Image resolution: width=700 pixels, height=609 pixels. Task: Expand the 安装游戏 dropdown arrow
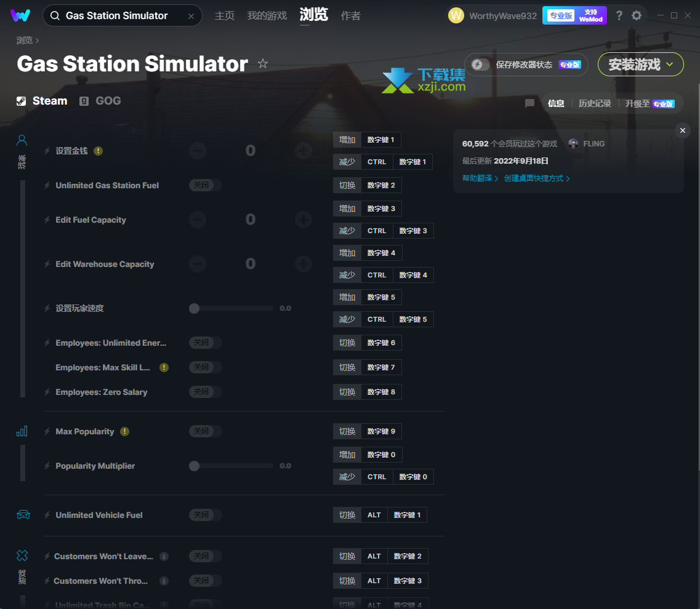click(670, 64)
